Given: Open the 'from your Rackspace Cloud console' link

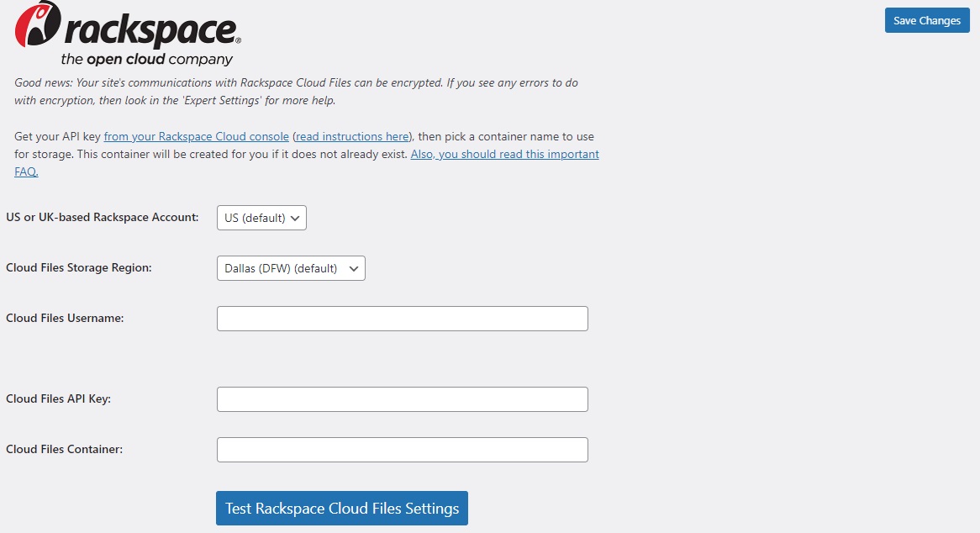Looking at the screenshot, I should click(x=196, y=136).
